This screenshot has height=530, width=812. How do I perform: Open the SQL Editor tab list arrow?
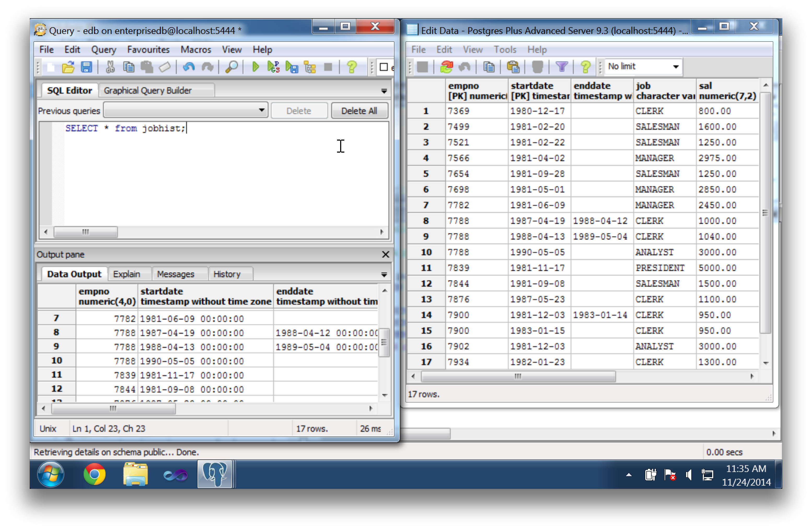(x=384, y=91)
